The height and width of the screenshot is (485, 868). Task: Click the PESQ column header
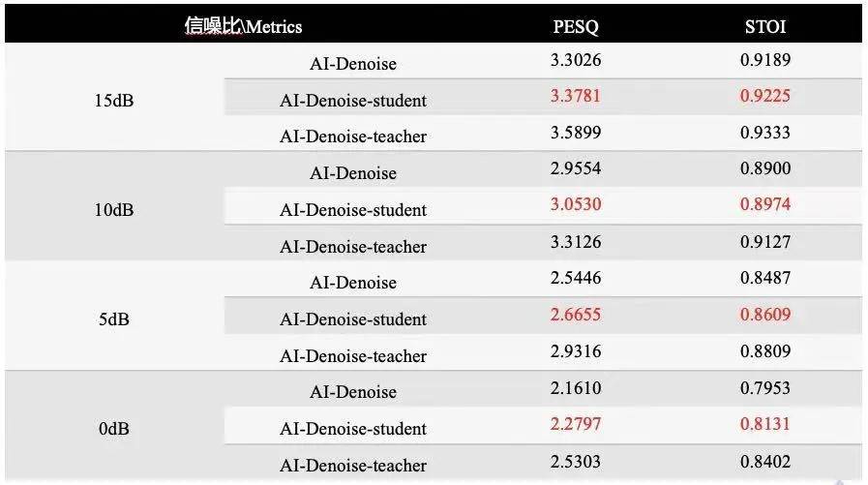(576, 27)
